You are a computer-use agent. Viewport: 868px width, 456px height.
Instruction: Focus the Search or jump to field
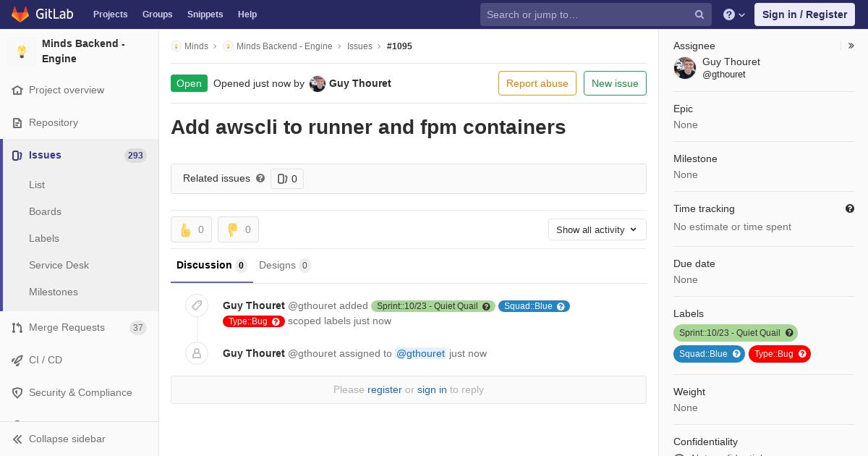tap(596, 14)
